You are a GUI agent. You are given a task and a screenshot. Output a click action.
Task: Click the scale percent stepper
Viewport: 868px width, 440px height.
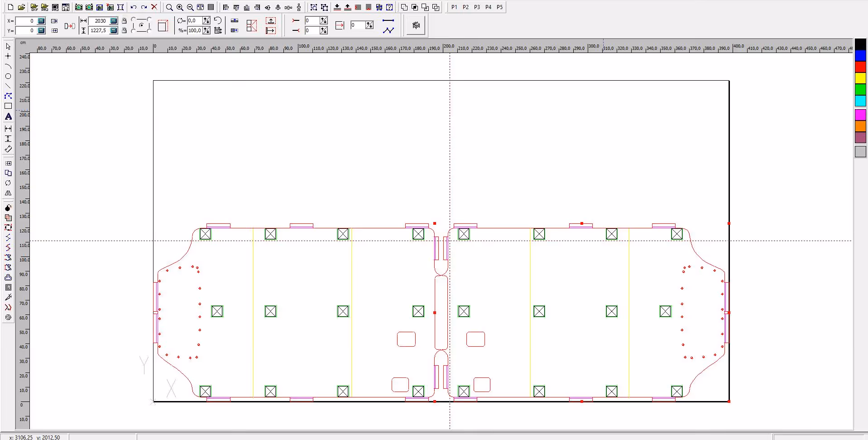(x=206, y=30)
